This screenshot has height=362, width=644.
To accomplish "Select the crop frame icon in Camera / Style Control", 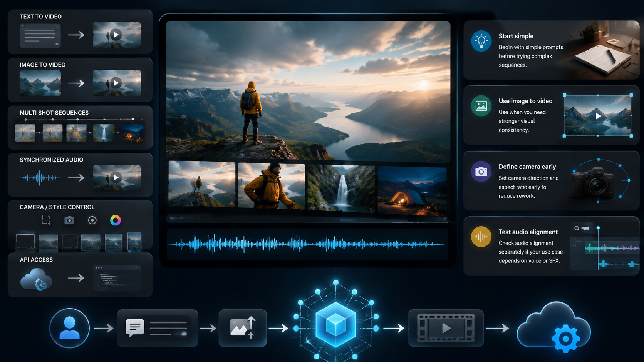I will [46, 220].
